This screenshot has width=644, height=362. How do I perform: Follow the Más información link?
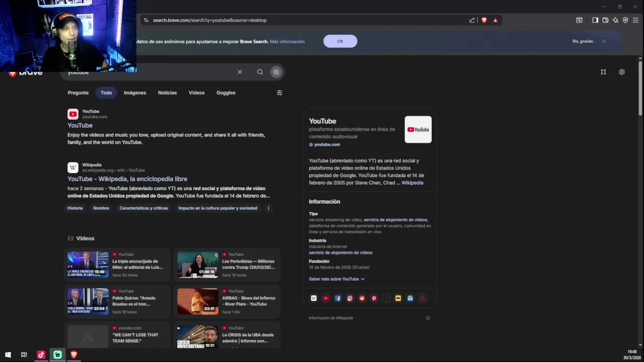287,41
